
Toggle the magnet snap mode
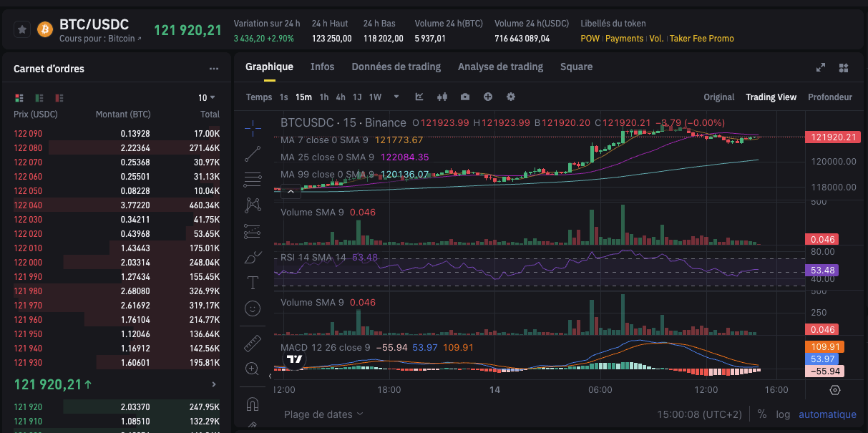[x=252, y=404]
